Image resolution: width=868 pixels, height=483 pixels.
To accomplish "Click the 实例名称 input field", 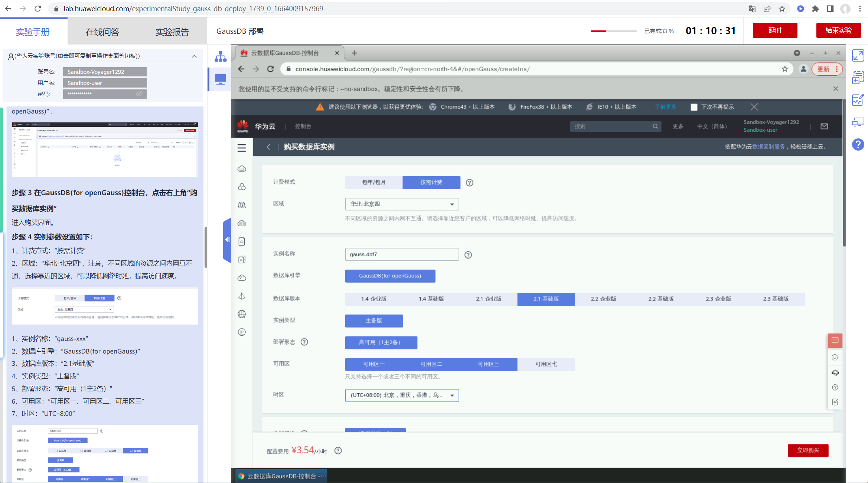I will (x=402, y=254).
